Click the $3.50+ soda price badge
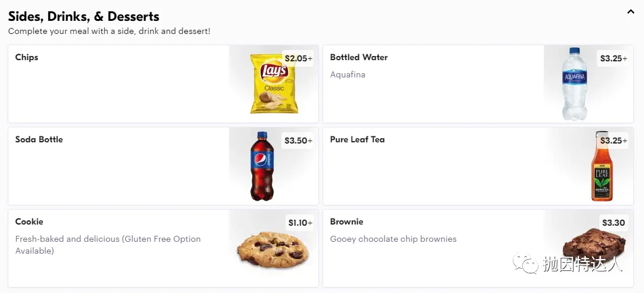 [298, 141]
